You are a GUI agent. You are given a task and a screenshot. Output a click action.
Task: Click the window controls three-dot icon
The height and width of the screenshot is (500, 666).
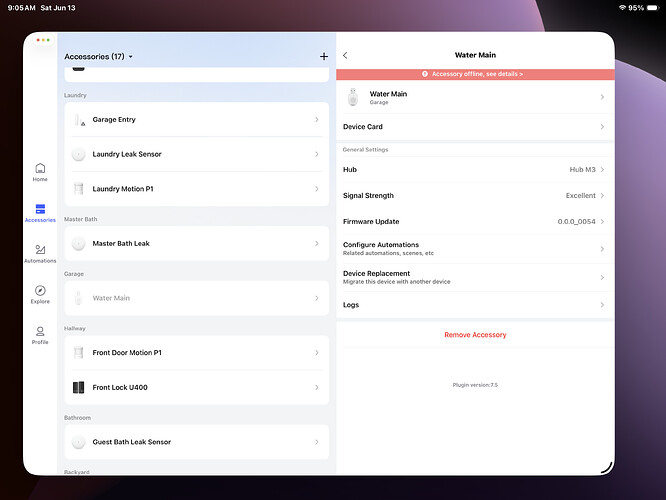tap(43, 40)
